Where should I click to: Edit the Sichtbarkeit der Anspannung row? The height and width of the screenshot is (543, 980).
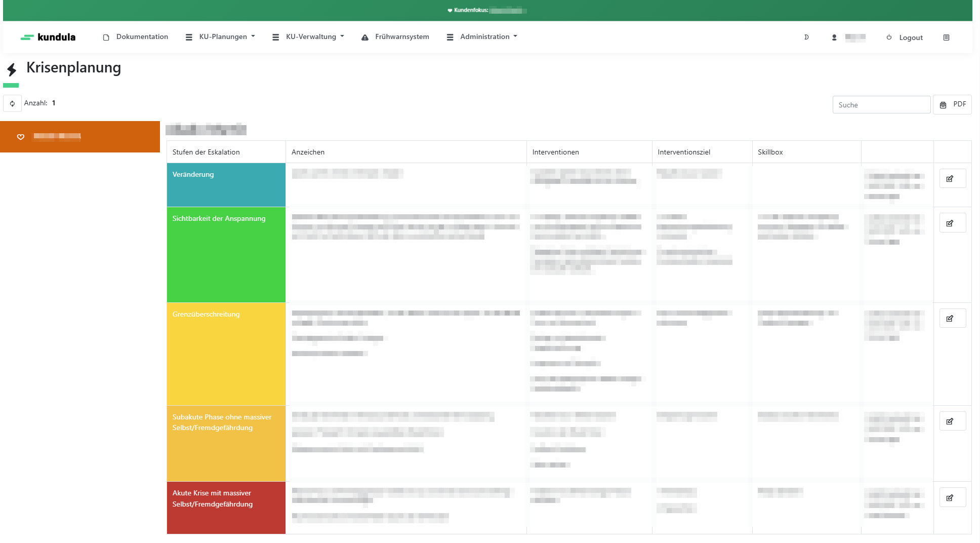click(952, 223)
